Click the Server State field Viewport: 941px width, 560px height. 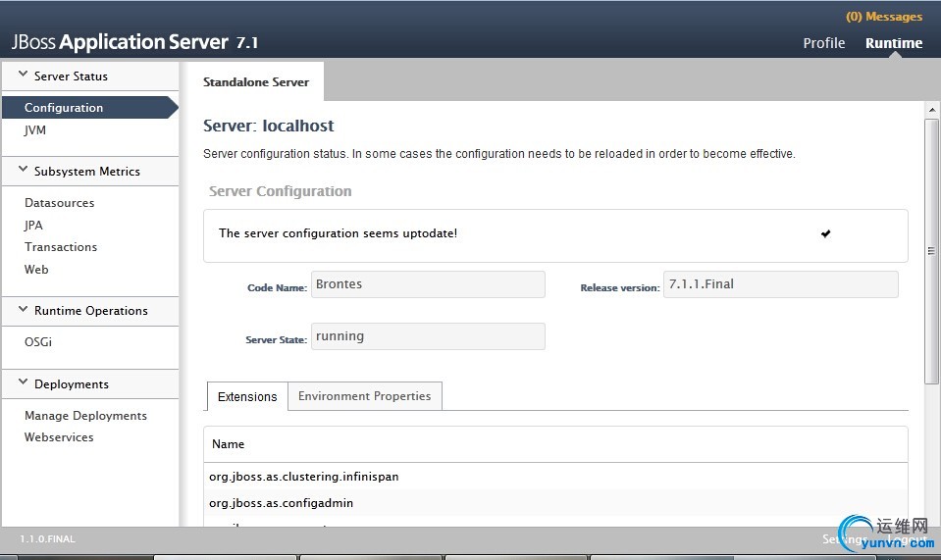[428, 336]
